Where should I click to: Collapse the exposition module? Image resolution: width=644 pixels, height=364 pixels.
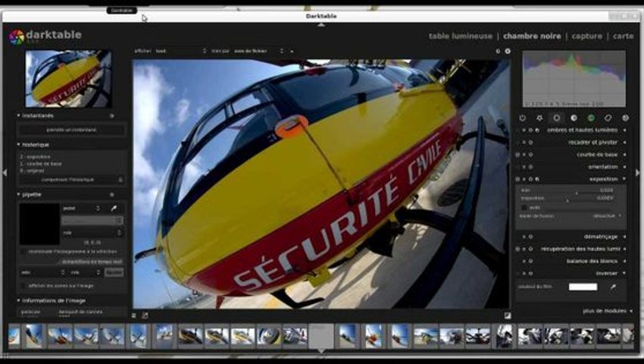click(x=625, y=179)
